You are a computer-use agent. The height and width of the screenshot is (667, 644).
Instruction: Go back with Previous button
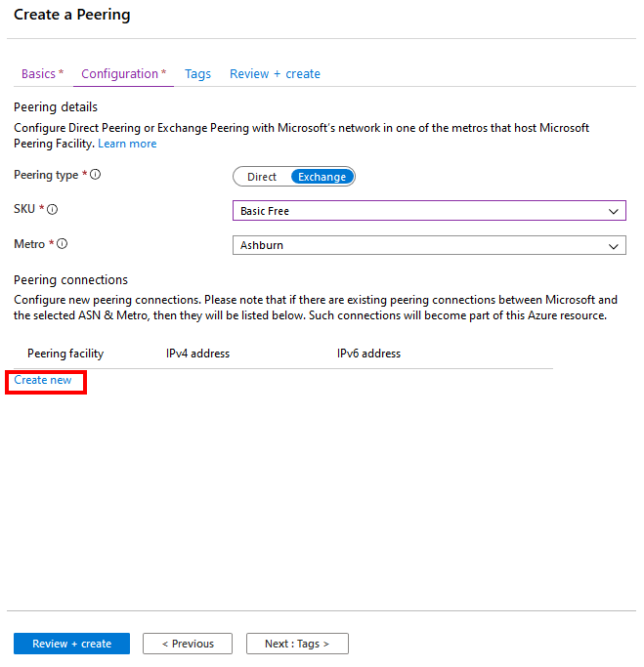point(188,644)
